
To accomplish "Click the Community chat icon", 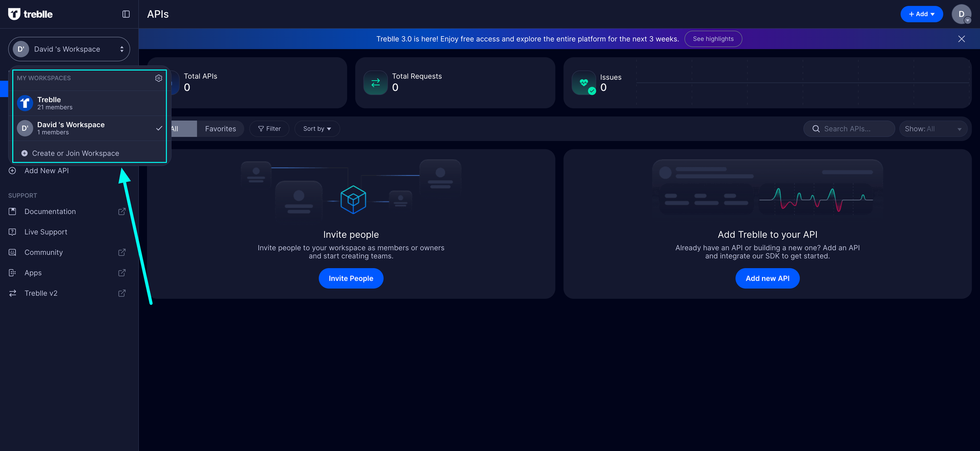I will tap(13, 252).
